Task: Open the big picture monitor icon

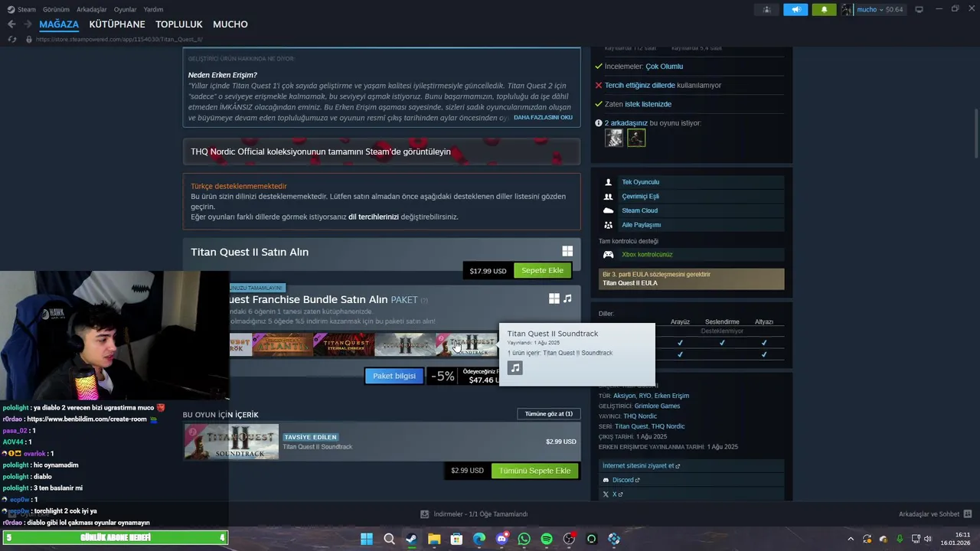Action: point(919,9)
